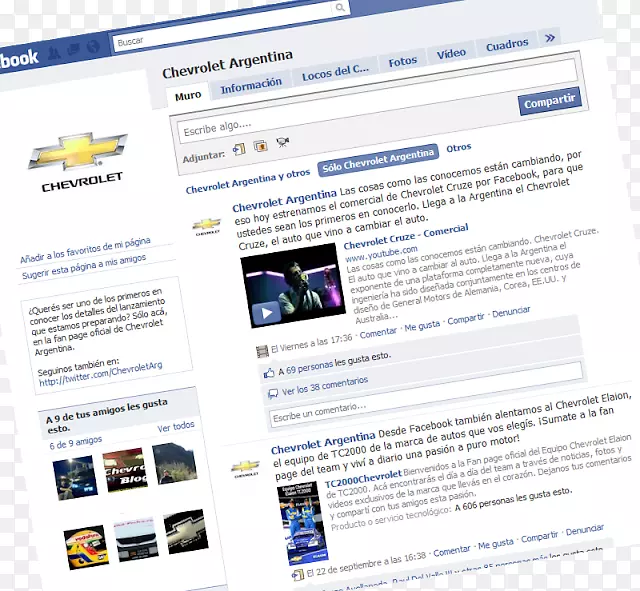Image resolution: width=640 pixels, height=591 pixels.
Task: Open the Vídeo tab
Action: coord(451,53)
